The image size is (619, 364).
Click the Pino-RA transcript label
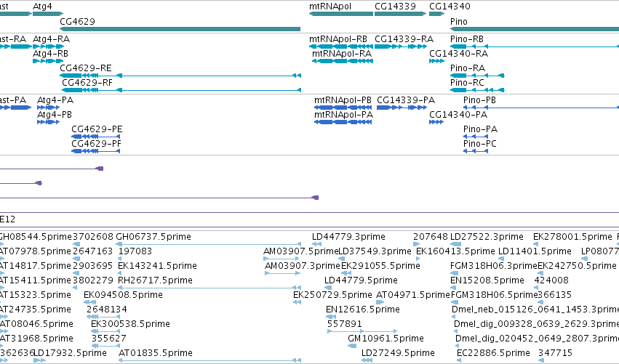[x=468, y=68]
